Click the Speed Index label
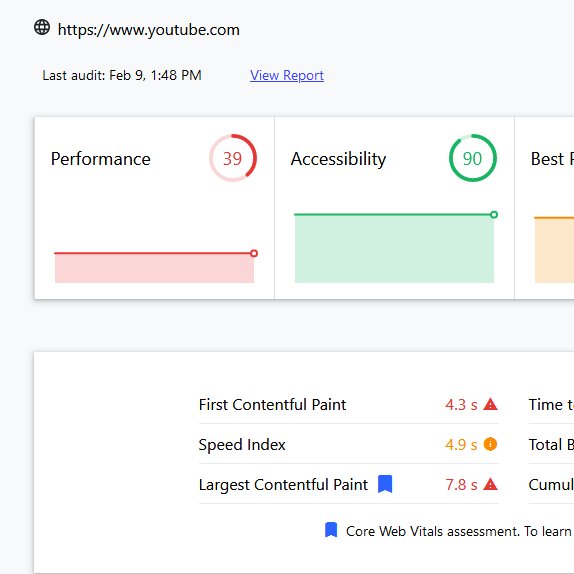Image resolution: width=574 pixels, height=574 pixels. (x=242, y=445)
